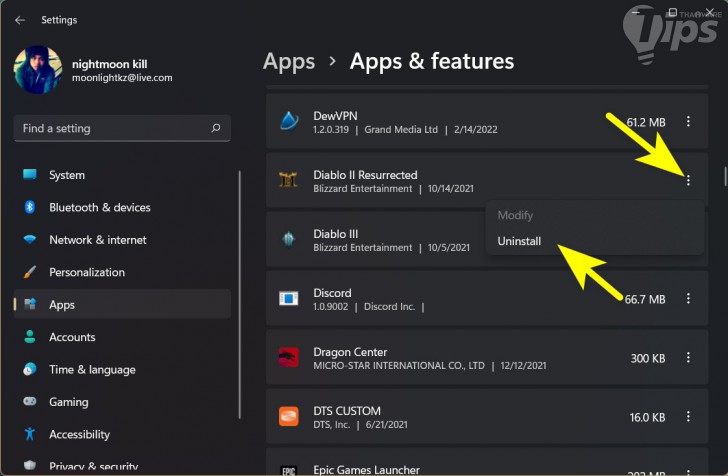Open System settings category

tap(122, 175)
